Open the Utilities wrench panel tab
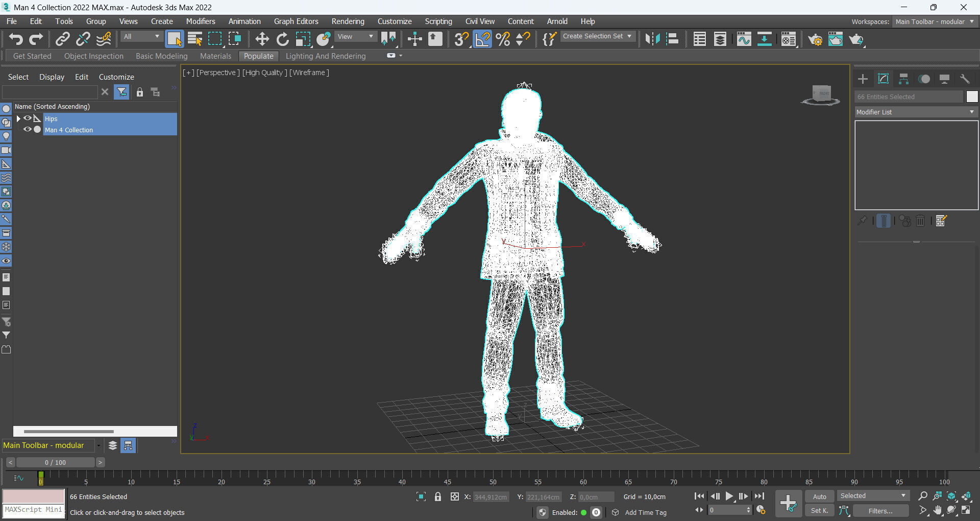The height and width of the screenshot is (521, 980). click(965, 79)
